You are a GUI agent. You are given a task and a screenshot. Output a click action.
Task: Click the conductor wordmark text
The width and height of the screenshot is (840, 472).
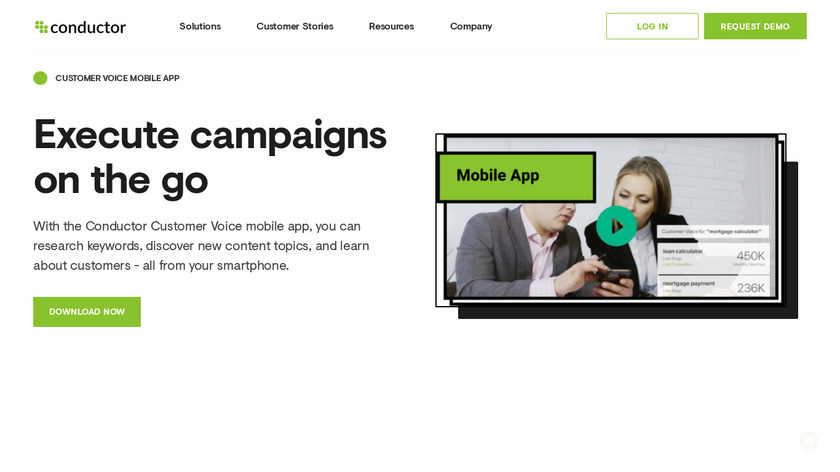(x=88, y=27)
